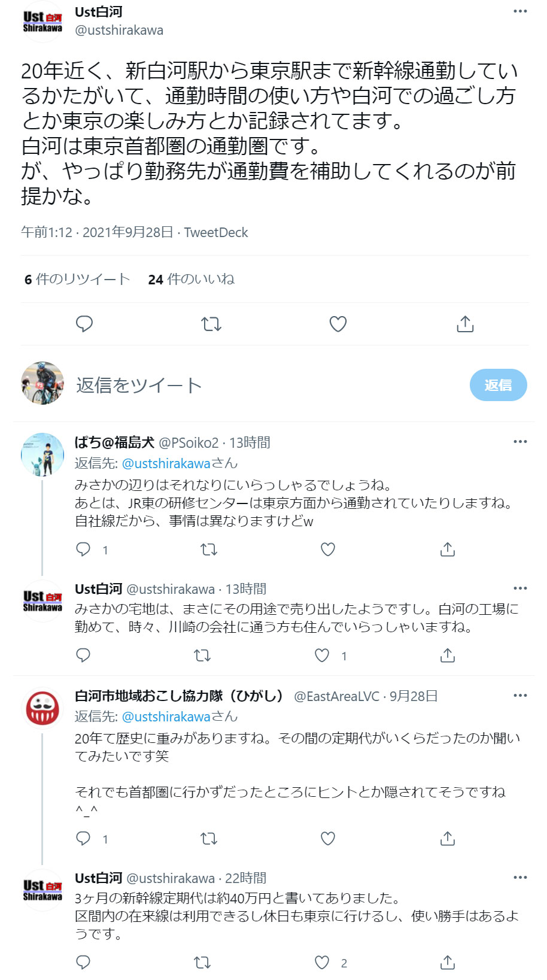Like the 3ヶ月の新幹線定期代 reply
The height and width of the screenshot is (980, 547).
(x=322, y=963)
